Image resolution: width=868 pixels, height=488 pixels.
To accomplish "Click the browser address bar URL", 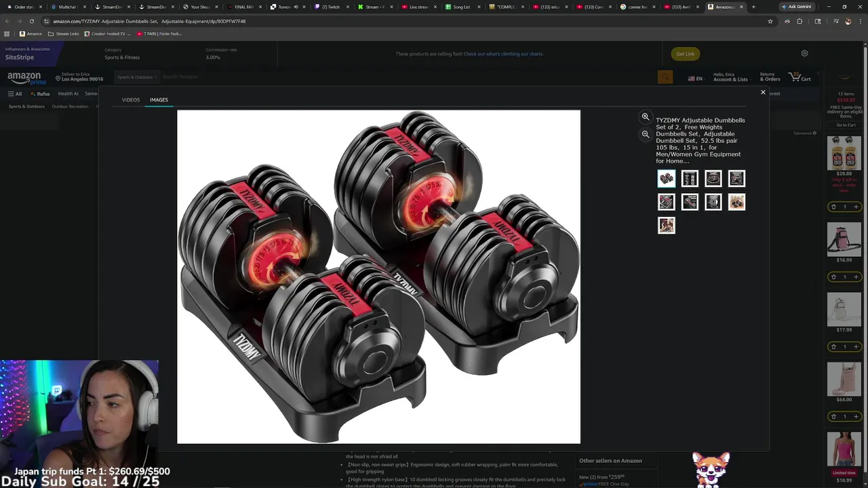I will pos(149,21).
